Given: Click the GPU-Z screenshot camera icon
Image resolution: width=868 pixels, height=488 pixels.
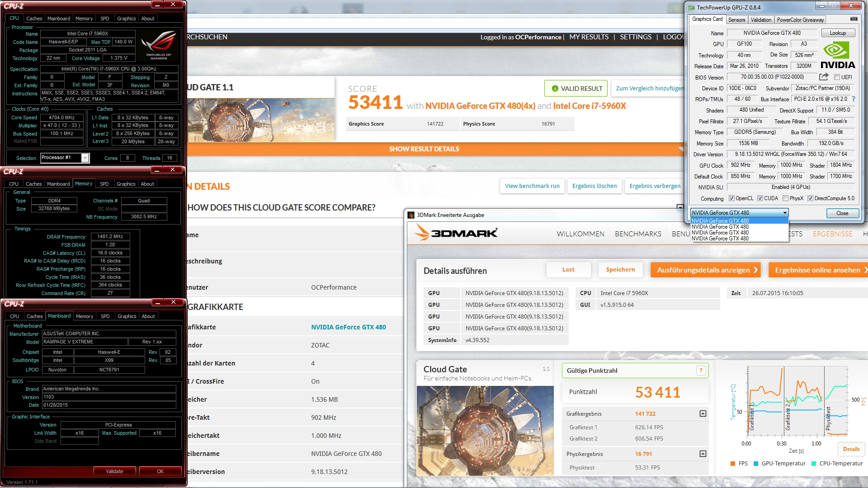Looking at the screenshot, I should coord(854,19).
